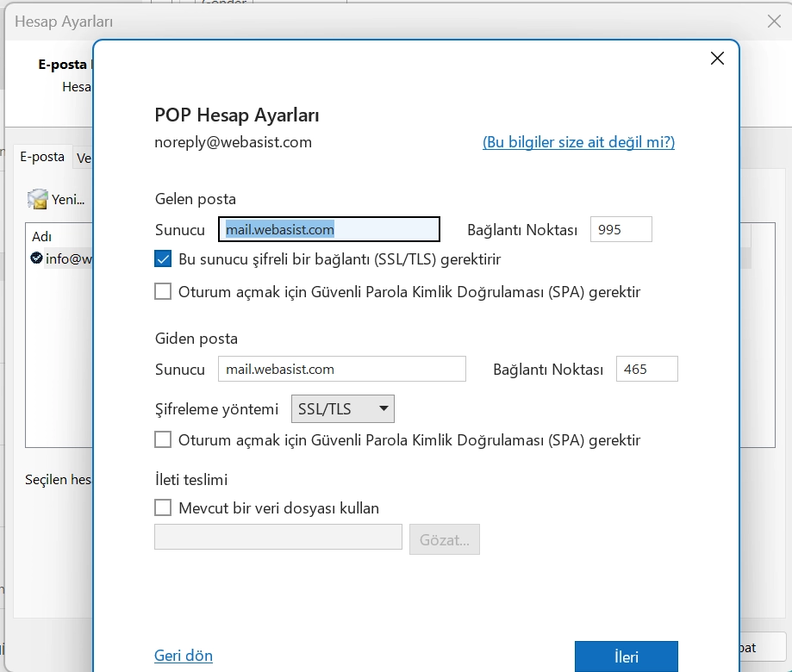Click the data file path field
Screen dimensions: 792x672
[x=278, y=537]
